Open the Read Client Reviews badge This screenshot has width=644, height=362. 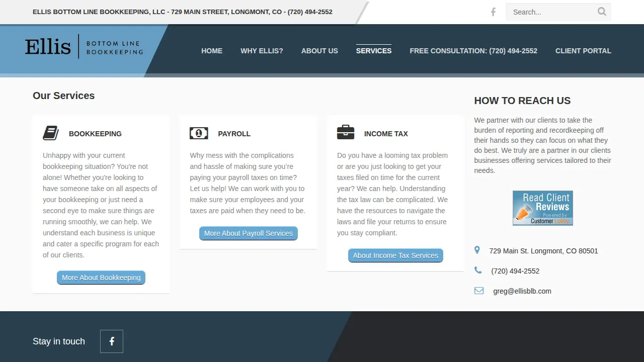(x=543, y=208)
